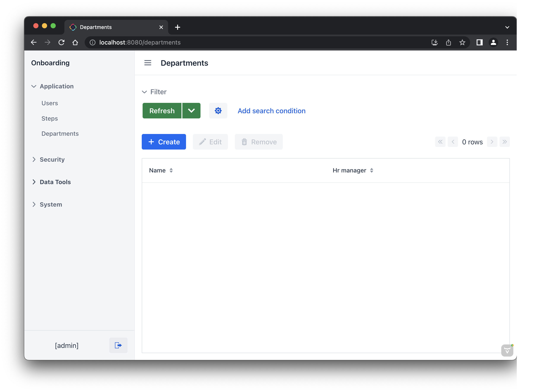This screenshot has width=541, height=392.
Task: Click the Name column sort icon
Action: 171,170
